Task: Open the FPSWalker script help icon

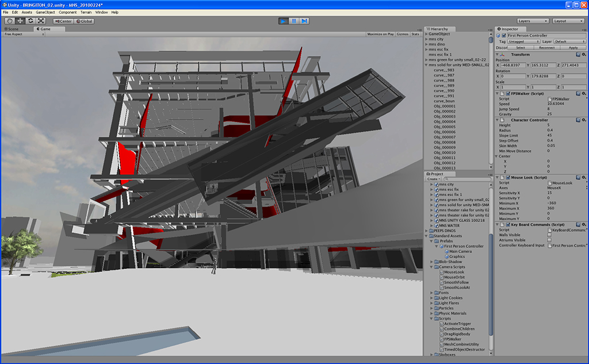Action: pyautogui.click(x=577, y=93)
